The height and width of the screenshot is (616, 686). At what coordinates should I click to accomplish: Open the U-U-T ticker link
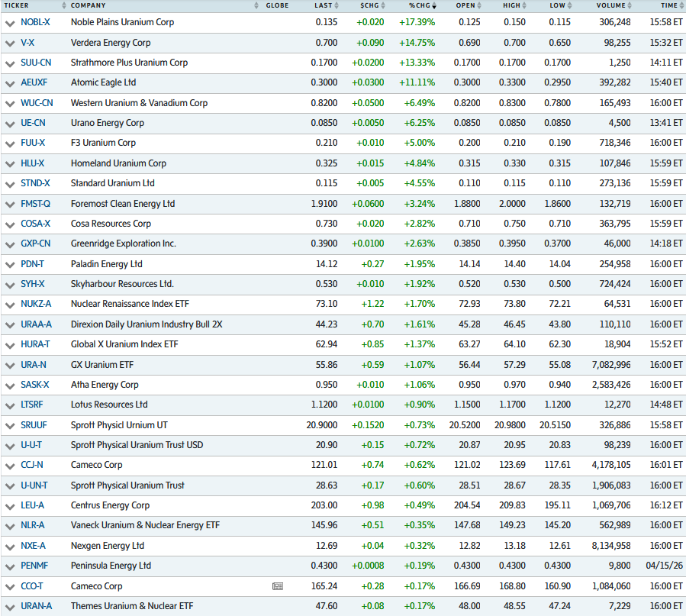tap(31, 445)
